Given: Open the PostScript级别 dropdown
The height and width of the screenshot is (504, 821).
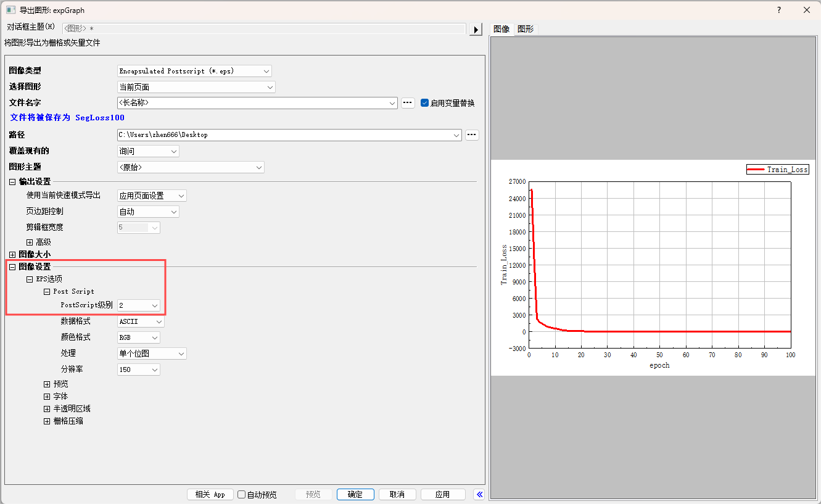Looking at the screenshot, I should 139,305.
